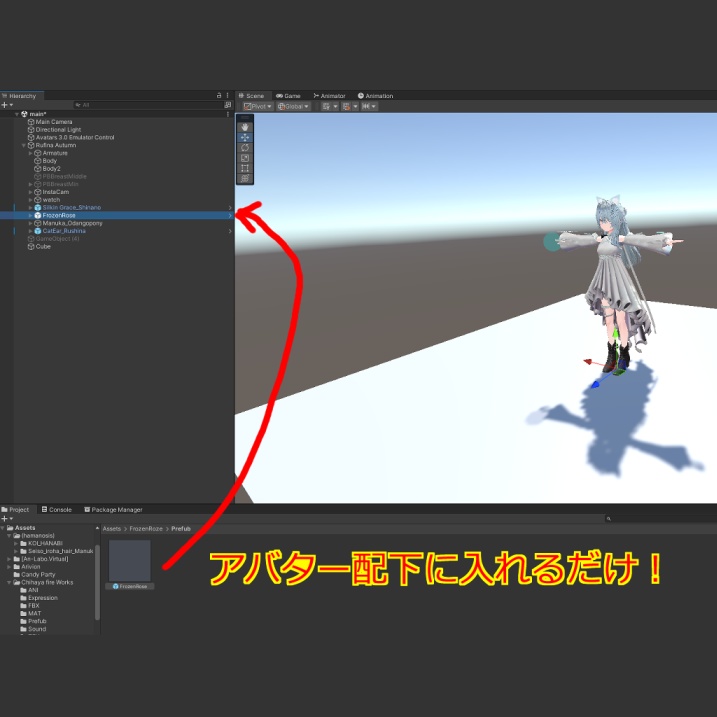717x717 pixels.
Task: Click the X-axis scene gizmo arrow
Action: pyautogui.click(x=589, y=363)
